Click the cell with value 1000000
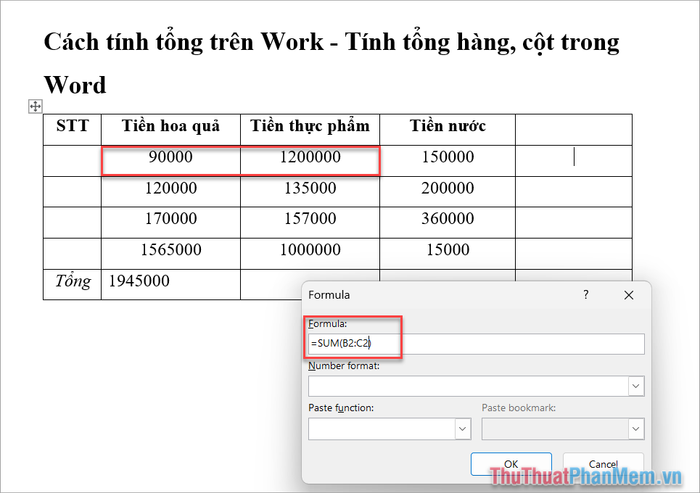700x493 pixels. (310, 254)
